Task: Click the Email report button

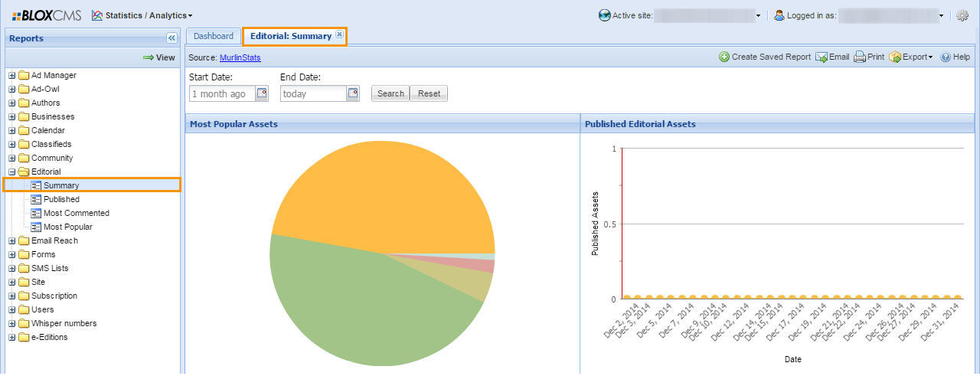Action: click(832, 57)
